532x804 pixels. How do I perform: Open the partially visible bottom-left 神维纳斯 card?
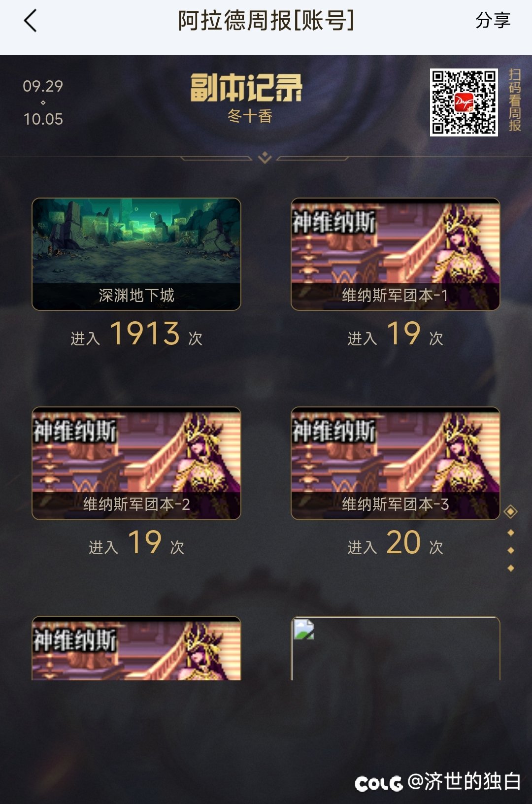[136, 648]
